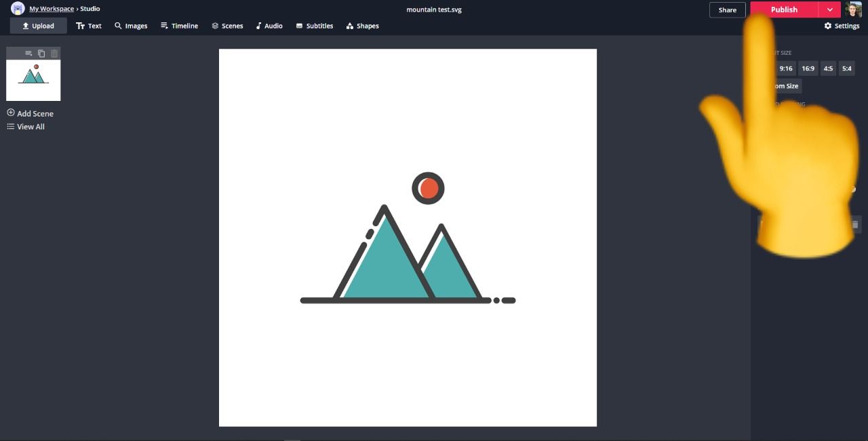The height and width of the screenshot is (441, 868).
Task: Click Add Scene
Action: pos(30,113)
